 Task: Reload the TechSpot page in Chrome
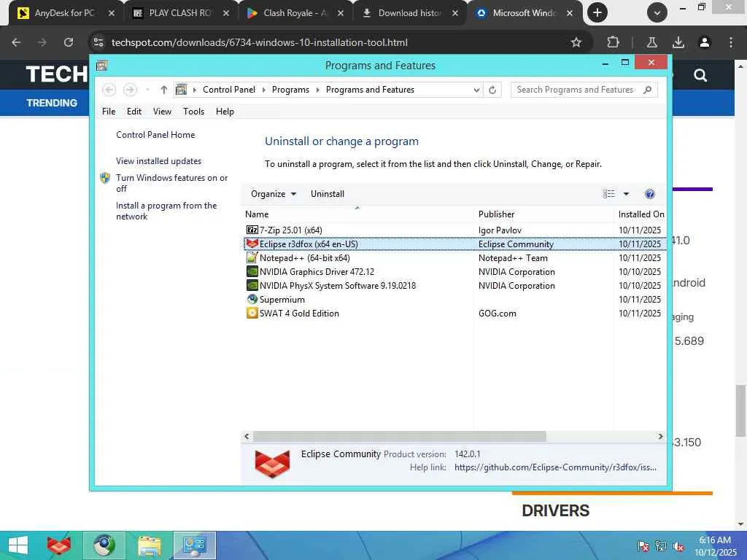pyautogui.click(x=69, y=42)
